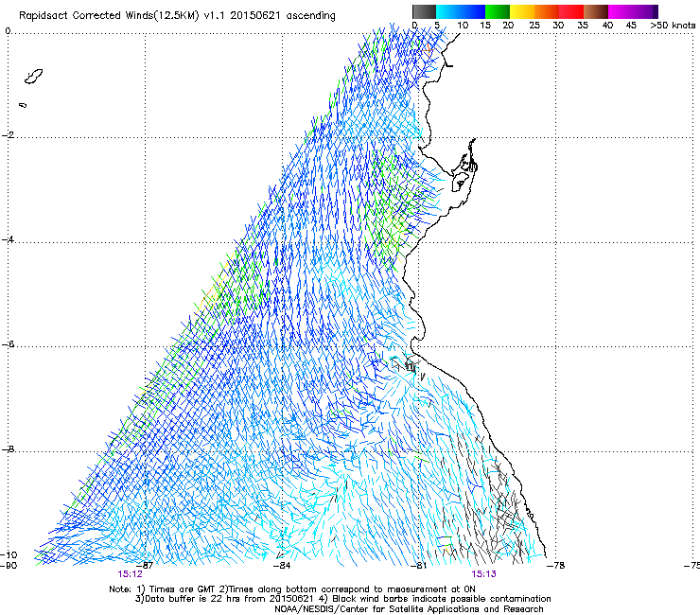Click the legend tick label '25'
700x615 pixels.
(534, 26)
